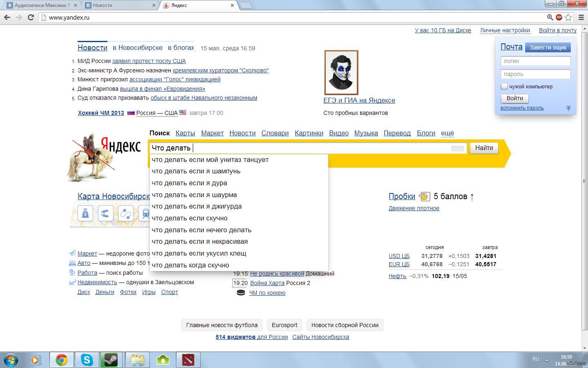Open zoom magnifier icon in address bar
The image size is (588, 368).
click(x=550, y=17)
